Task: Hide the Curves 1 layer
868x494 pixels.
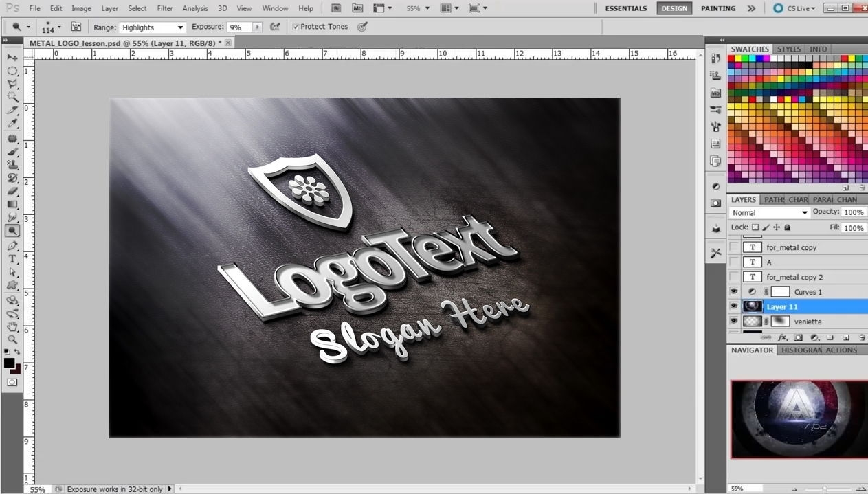Action: tap(734, 292)
